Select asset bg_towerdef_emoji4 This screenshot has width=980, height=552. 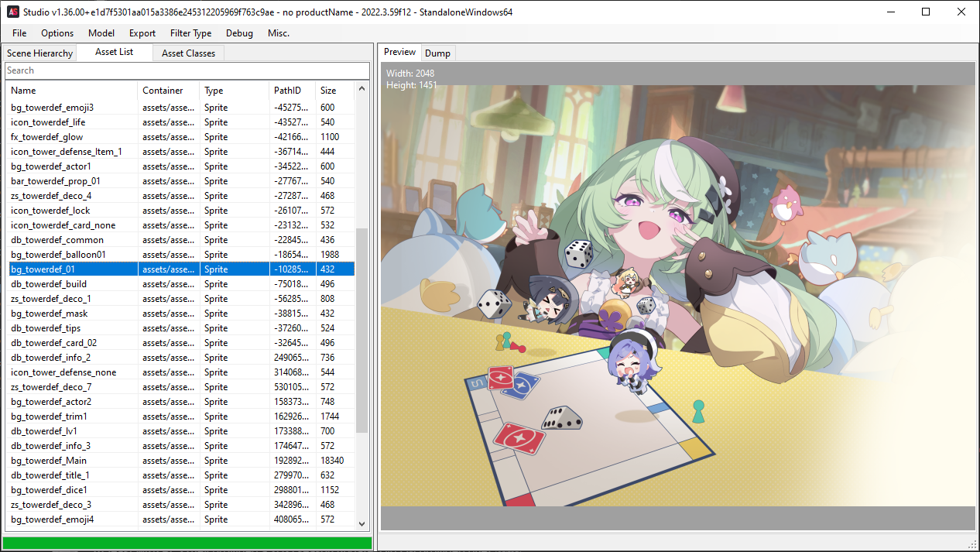(180, 519)
